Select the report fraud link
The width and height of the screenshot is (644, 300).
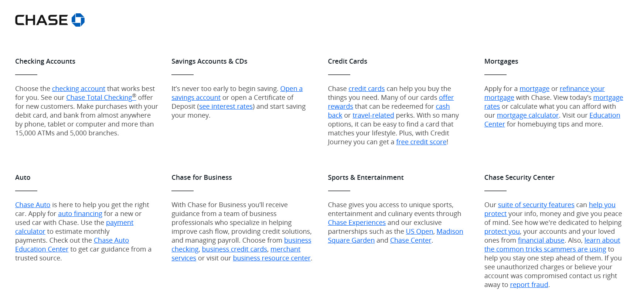[529, 285]
